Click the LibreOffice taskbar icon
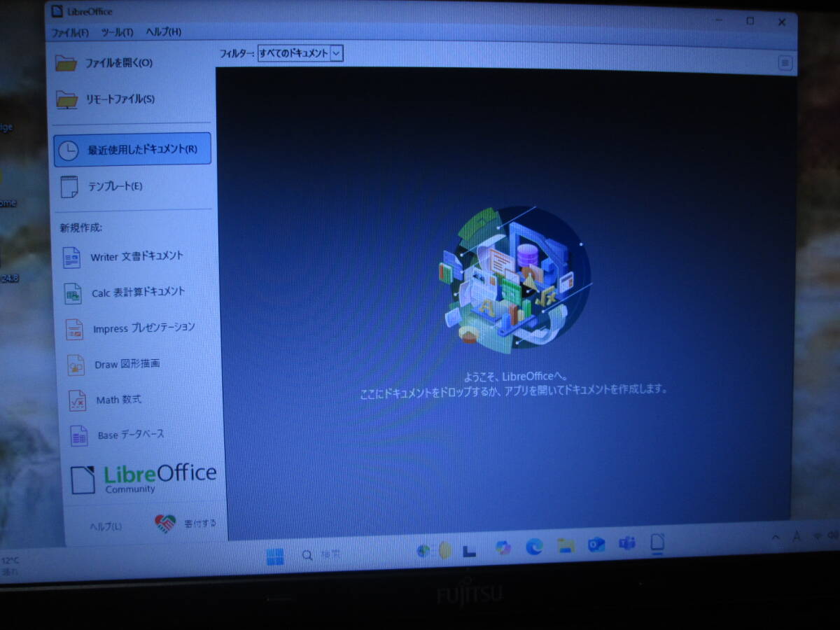840x630 pixels. click(x=657, y=542)
